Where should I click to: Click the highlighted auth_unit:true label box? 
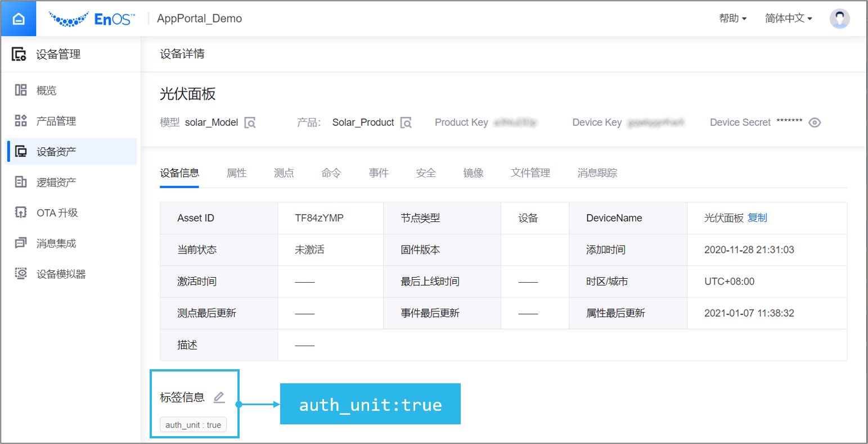click(x=370, y=404)
